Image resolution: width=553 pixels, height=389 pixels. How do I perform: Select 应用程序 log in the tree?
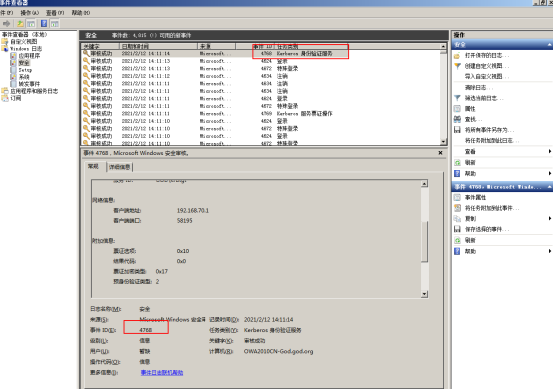(29, 56)
